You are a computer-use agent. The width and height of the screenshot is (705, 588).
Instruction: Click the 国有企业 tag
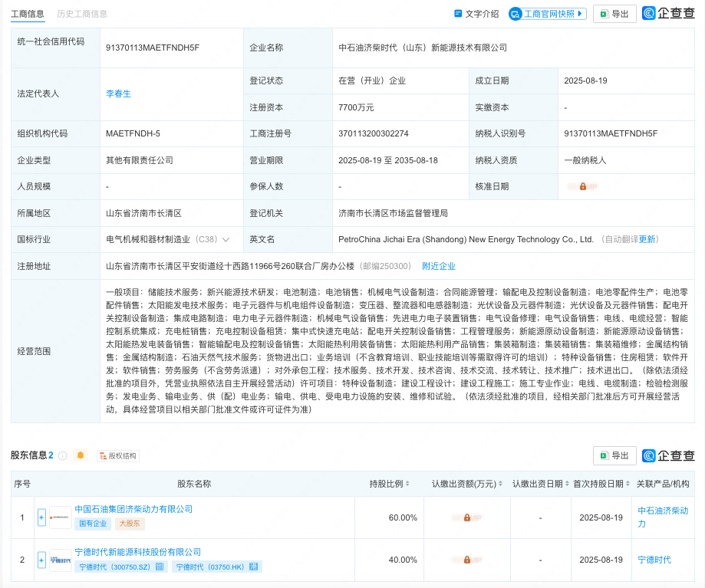point(93,524)
